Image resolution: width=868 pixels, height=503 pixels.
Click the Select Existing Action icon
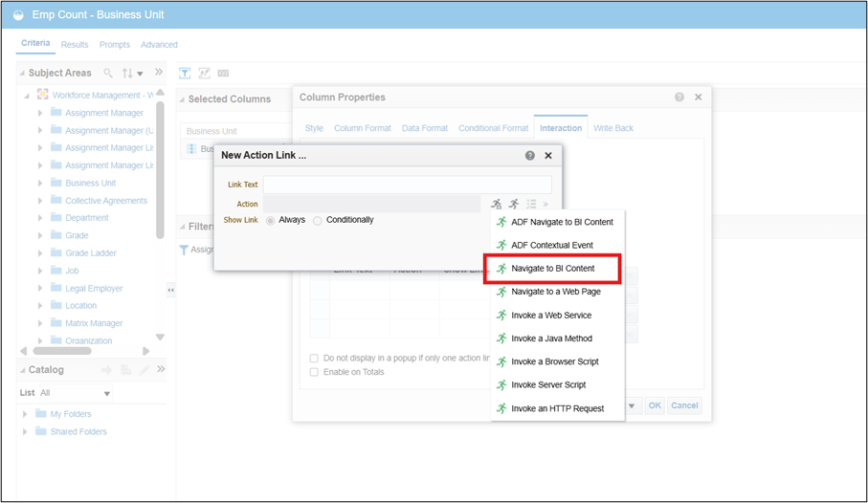(x=514, y=204)
